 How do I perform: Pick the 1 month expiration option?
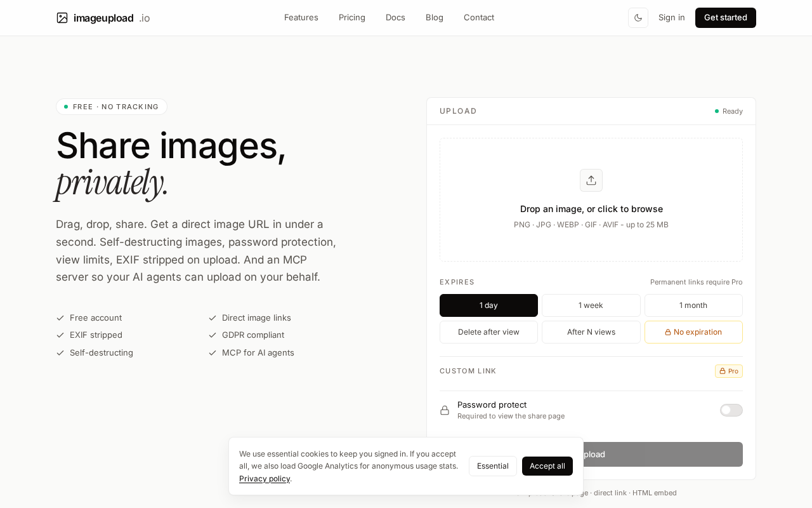[693, 305]
